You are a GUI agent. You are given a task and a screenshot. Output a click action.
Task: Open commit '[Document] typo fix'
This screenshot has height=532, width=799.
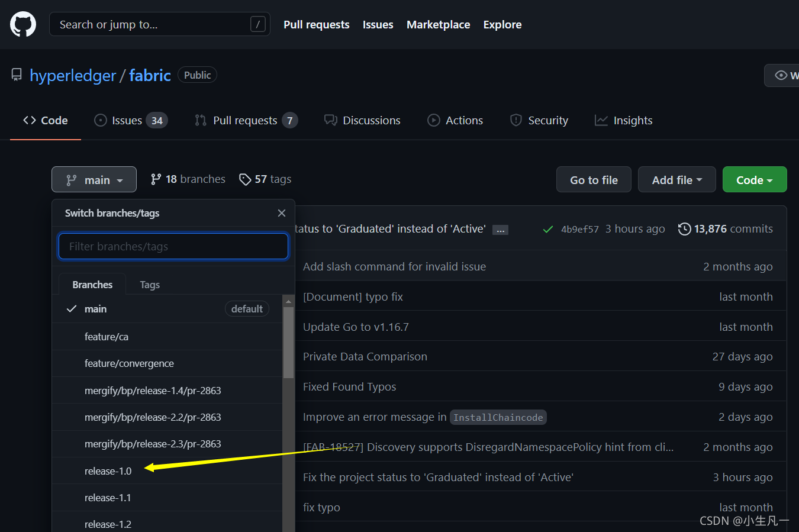[353, 296]
